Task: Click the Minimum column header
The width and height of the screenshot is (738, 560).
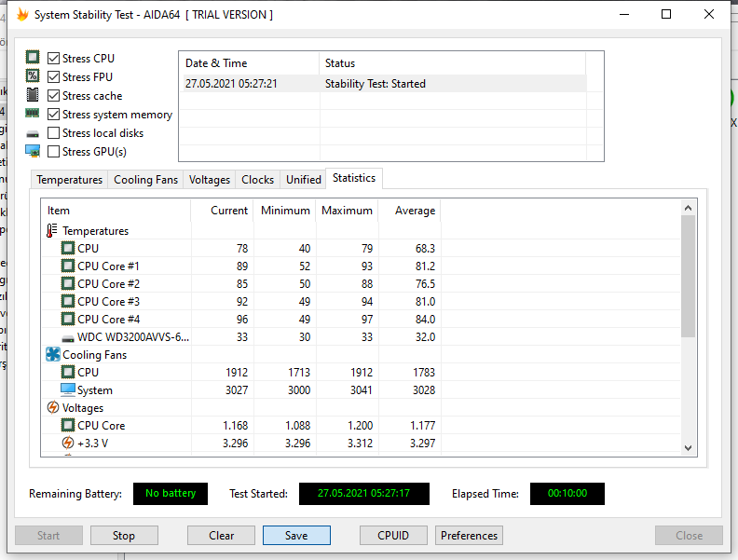Action: [x=285, y=211]
